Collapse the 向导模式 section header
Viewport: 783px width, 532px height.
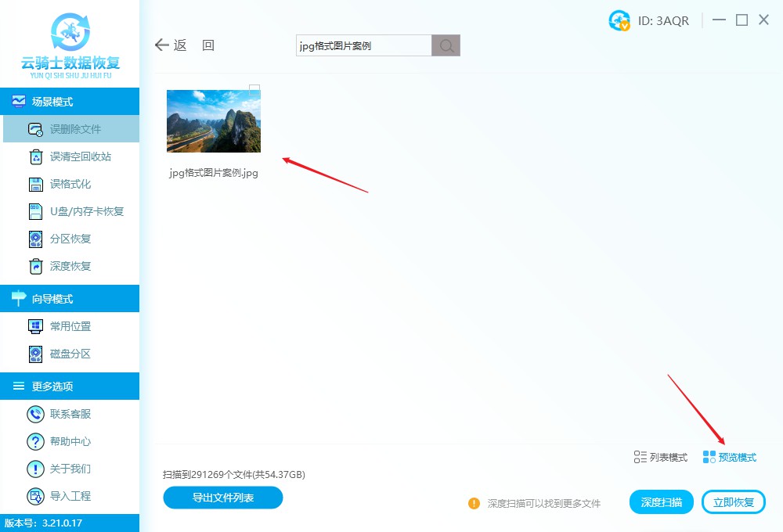point(70,299)
